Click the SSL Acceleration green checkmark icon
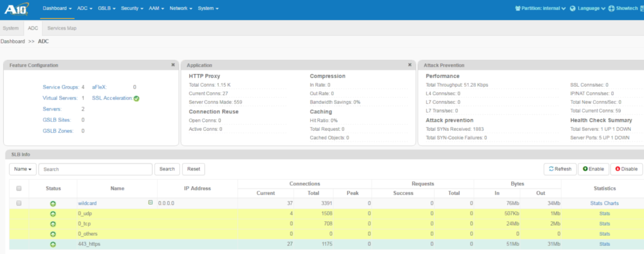The width and height of the screenshot is (644, 254). [x=136, y=98]
